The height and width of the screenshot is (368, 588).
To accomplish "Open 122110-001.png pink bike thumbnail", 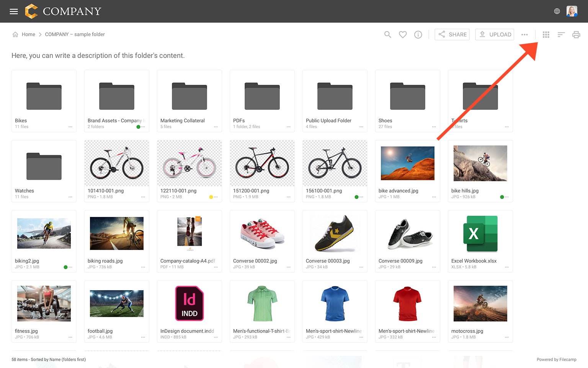I will (x=189, y=163).
